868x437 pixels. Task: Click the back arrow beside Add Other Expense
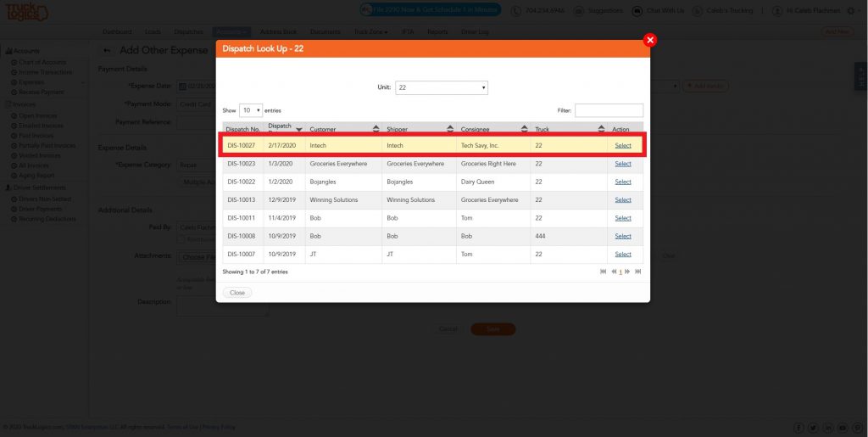coord(107,50)
